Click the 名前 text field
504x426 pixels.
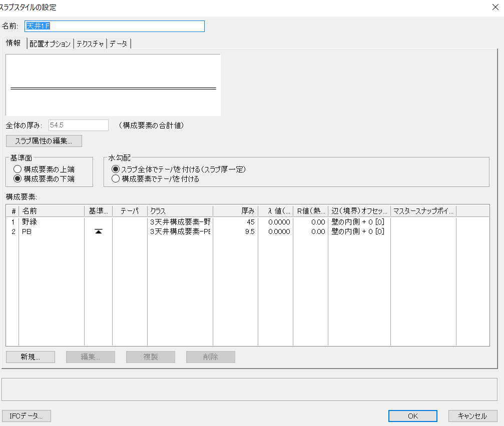[x=115, y=26]
